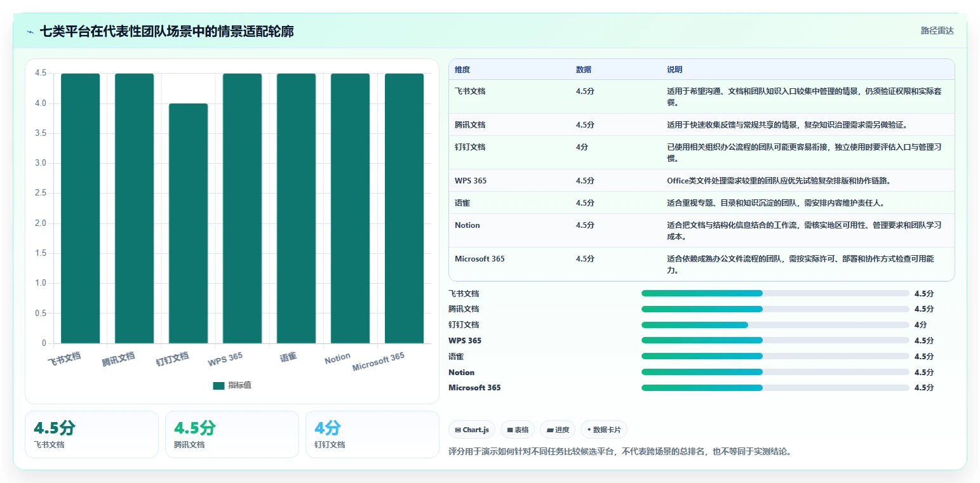Viewport: 980px width, 483px height.
Task: Click the 钉钉文档 bar in the chart
Action: click(x=188, y=223)
